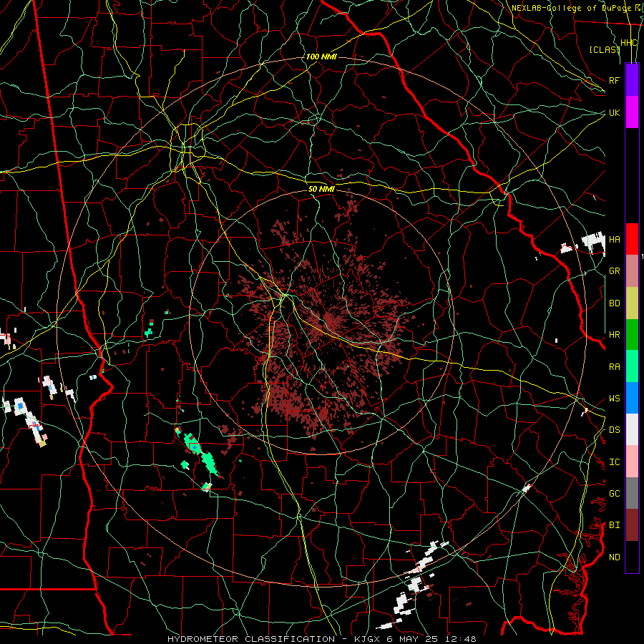Viewport: 644px width, 644px height.
Task: Click the "RA" legend label
Action: 614,367
